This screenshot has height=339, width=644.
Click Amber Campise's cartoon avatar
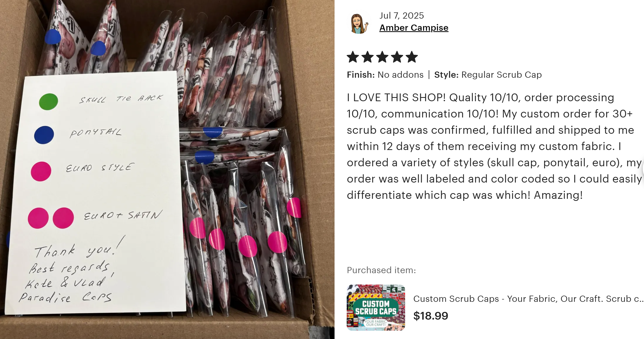359,23
